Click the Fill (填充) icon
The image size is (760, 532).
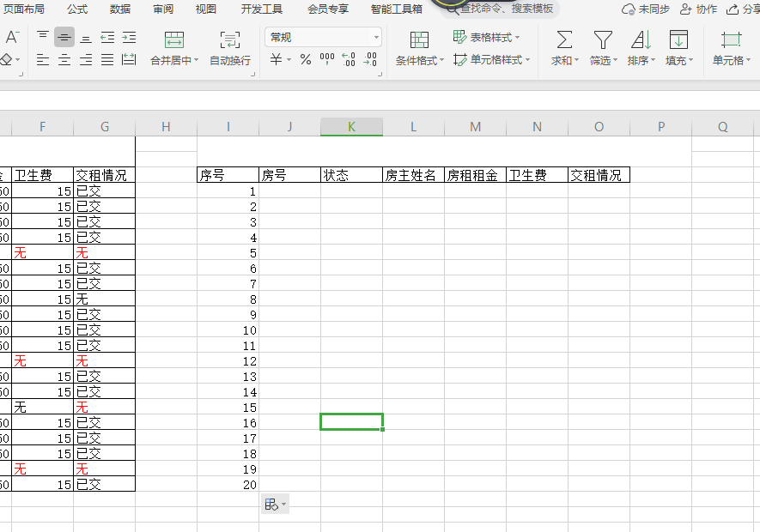[x=678, y=39]
